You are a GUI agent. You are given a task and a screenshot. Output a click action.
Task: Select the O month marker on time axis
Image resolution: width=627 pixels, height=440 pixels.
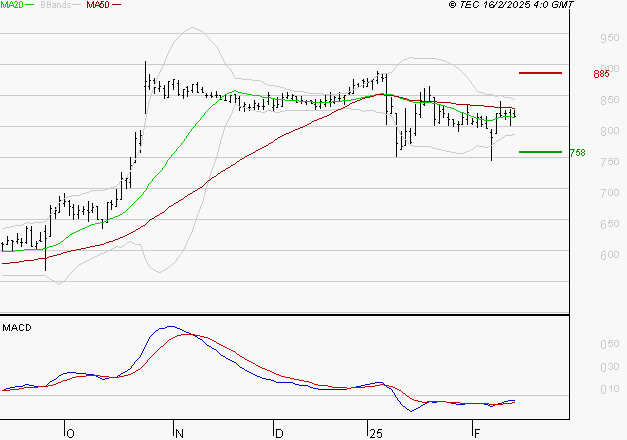click(x=70, y=433)
